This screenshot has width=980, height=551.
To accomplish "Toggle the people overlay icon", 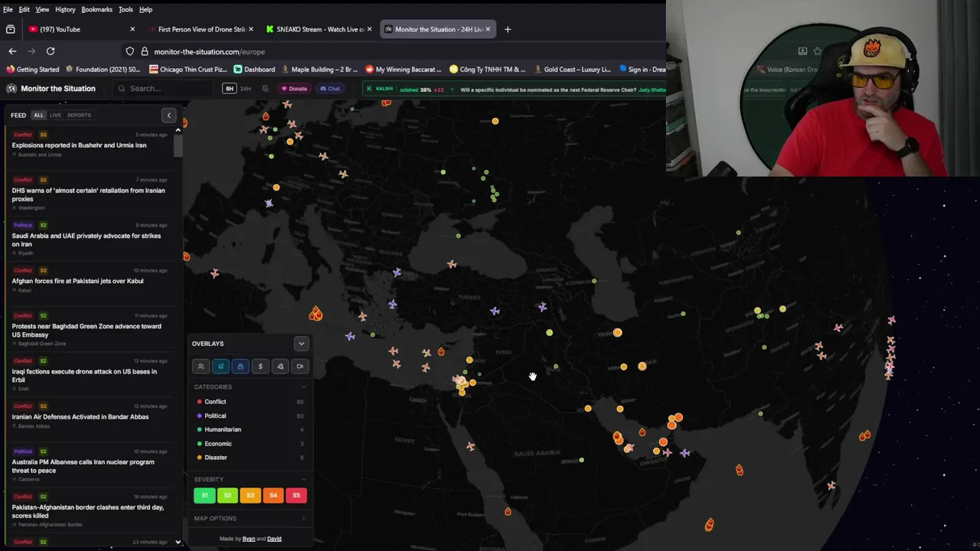I will (201, 367).
